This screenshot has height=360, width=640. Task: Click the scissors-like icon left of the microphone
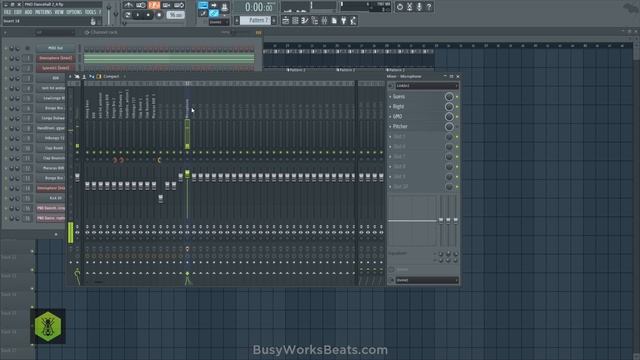409,7
